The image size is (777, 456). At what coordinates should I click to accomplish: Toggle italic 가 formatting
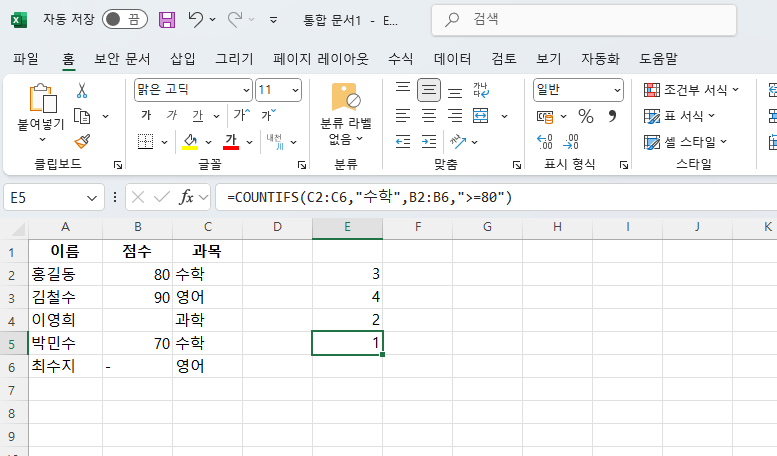[x=171, y=115]
